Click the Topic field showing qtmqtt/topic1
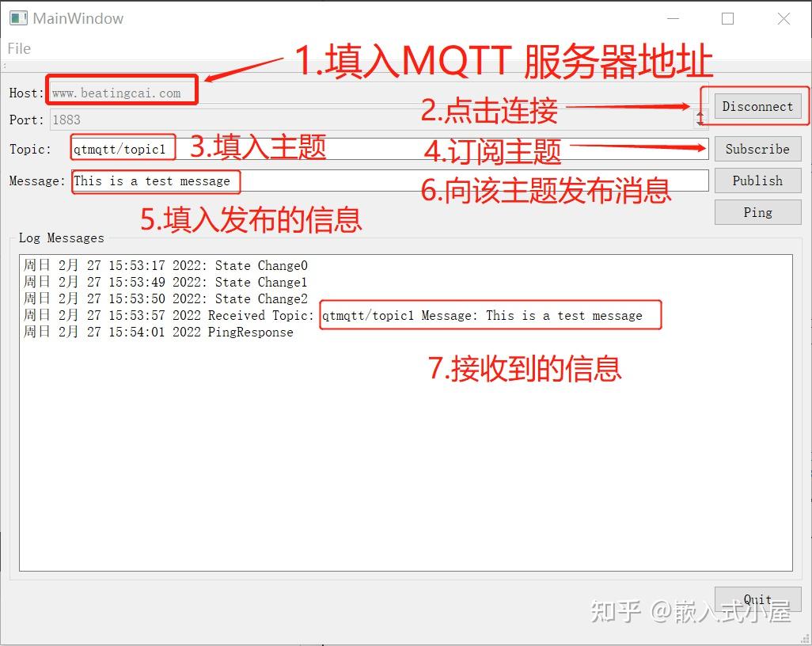Image resolution: width=812 pixels, height=646 pixels. click(123, 148)
